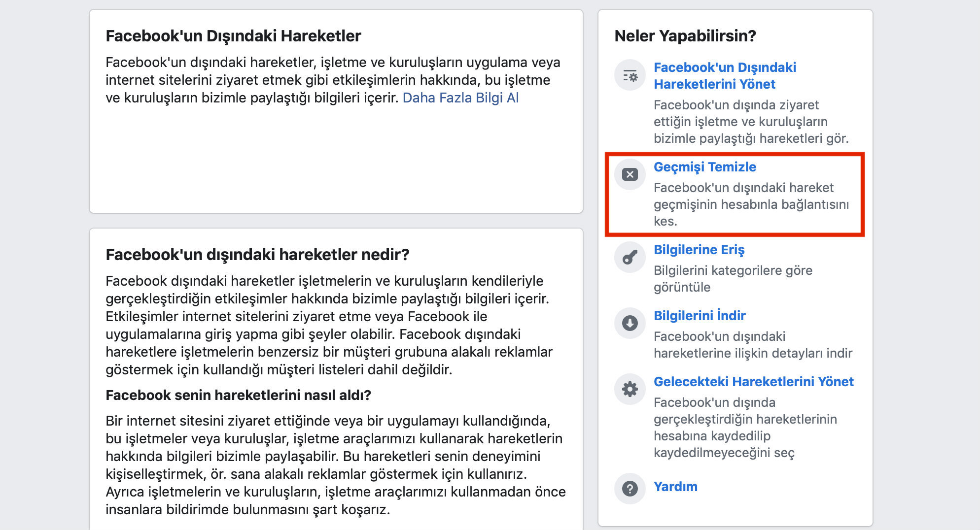Choose the Bilgilerini İndir link

coord(700,316)
